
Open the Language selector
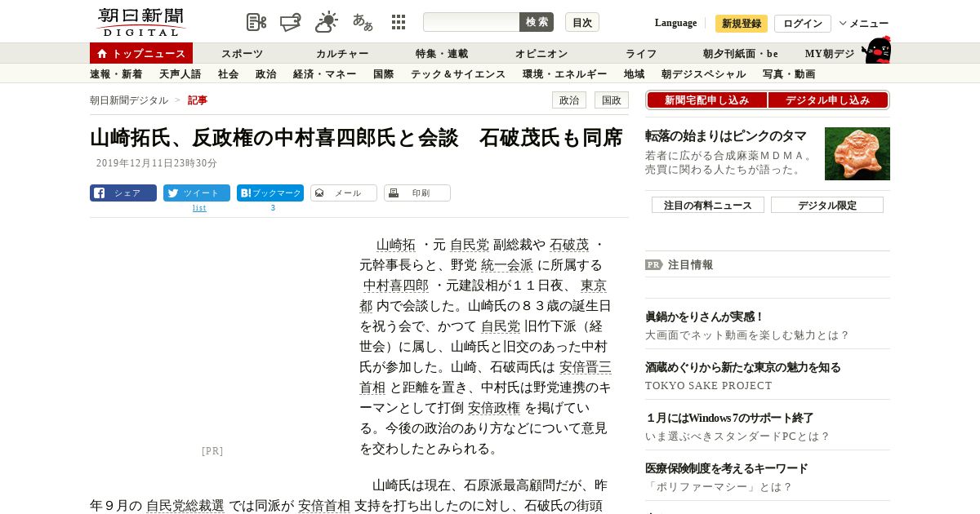675,23
